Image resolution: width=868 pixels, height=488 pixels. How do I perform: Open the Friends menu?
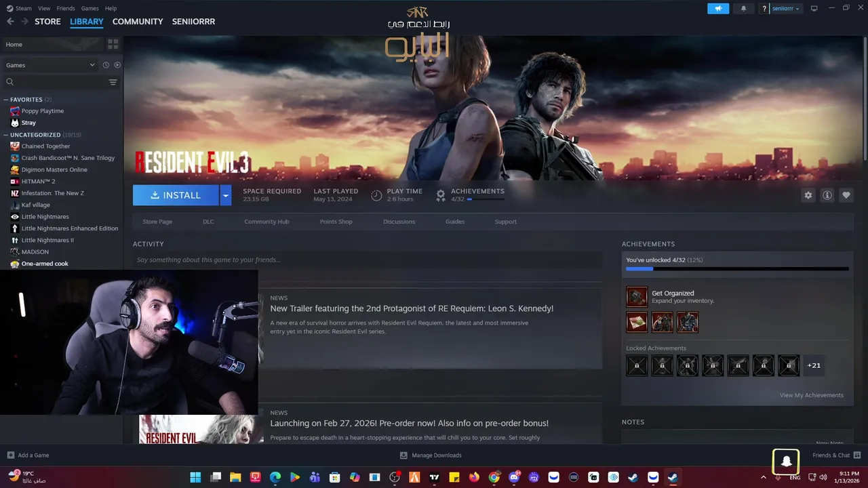pyautogui.click(x=66, y=8)
